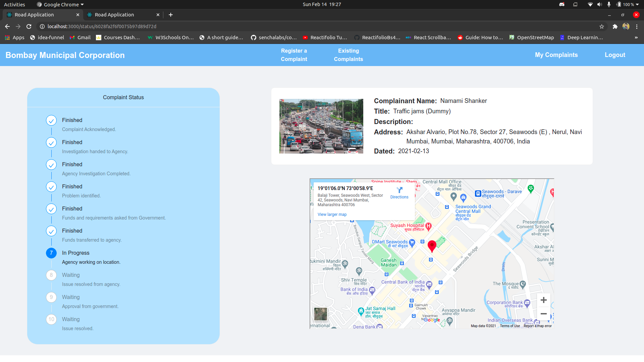Click step 8 Waiting circle
Viewport: 644px width, 362px height.
coord(51,275)
